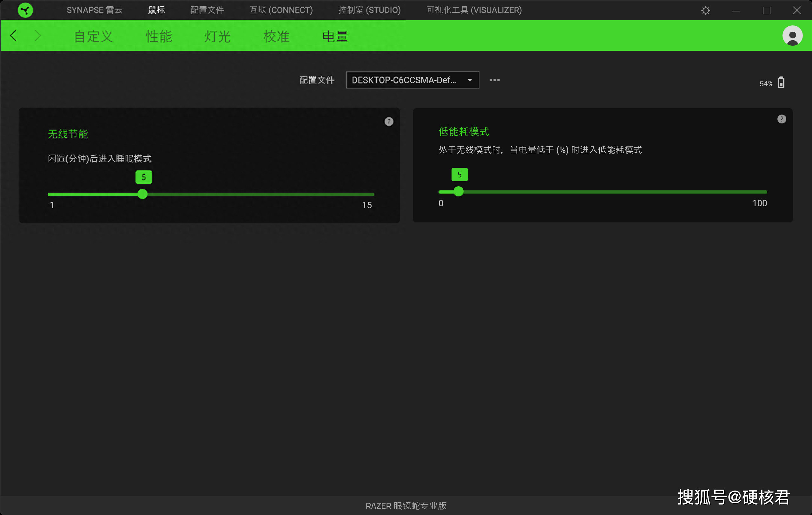Image resolution: width=812 pixels, height=515 pixels.
Task: Close the Synapse window
Action: click(x=797, y=10)
